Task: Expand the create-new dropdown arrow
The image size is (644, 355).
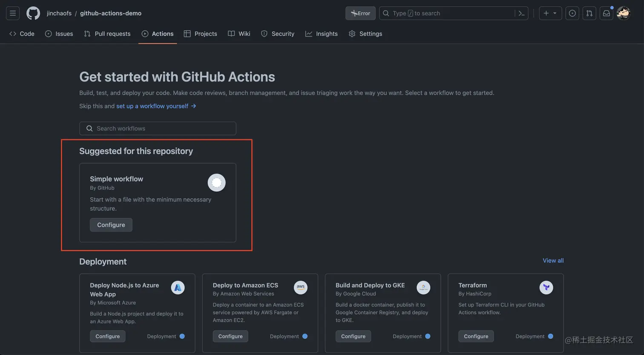Action: (555, 13)
